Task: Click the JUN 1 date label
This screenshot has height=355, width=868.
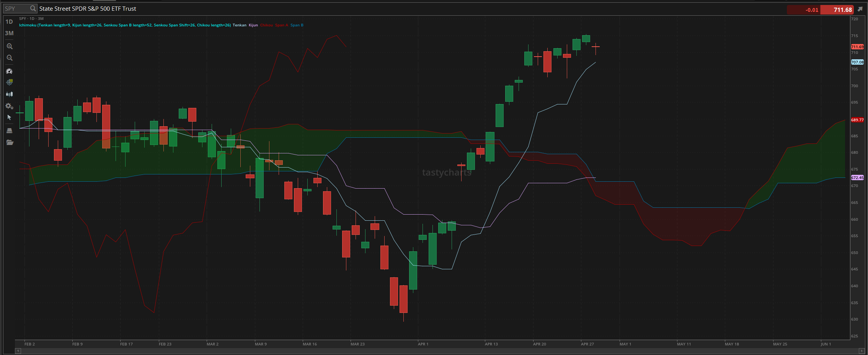Action: coord(826,344)
